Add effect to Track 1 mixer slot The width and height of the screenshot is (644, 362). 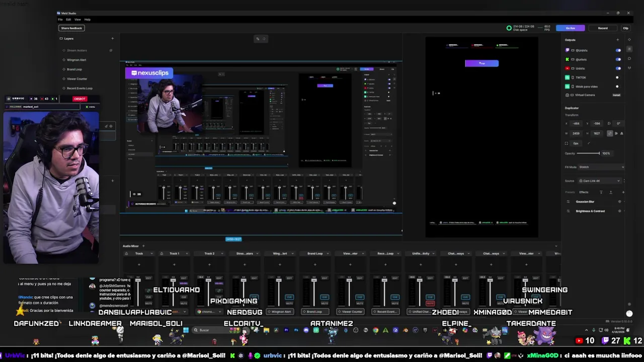click(x=174, y=264)
